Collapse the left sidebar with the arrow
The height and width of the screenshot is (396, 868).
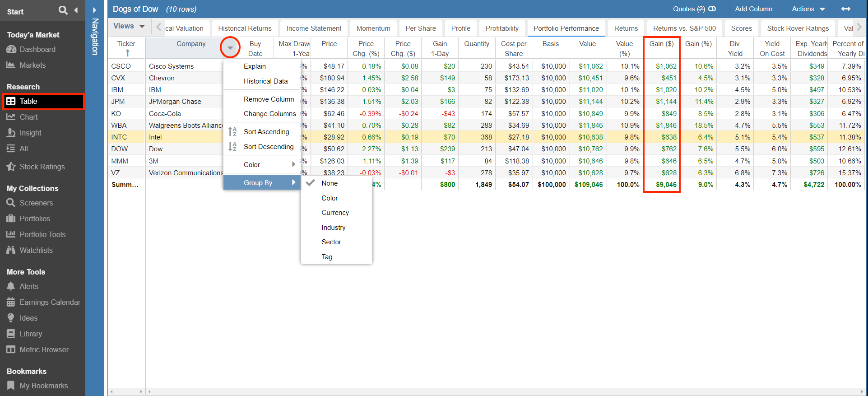76,10
